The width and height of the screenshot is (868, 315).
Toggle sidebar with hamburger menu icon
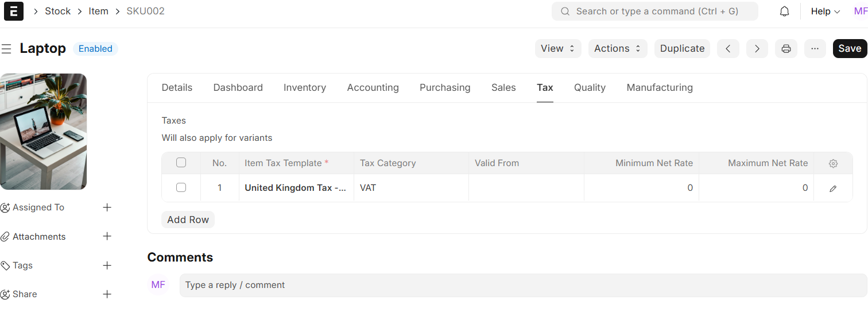point(6,49)
